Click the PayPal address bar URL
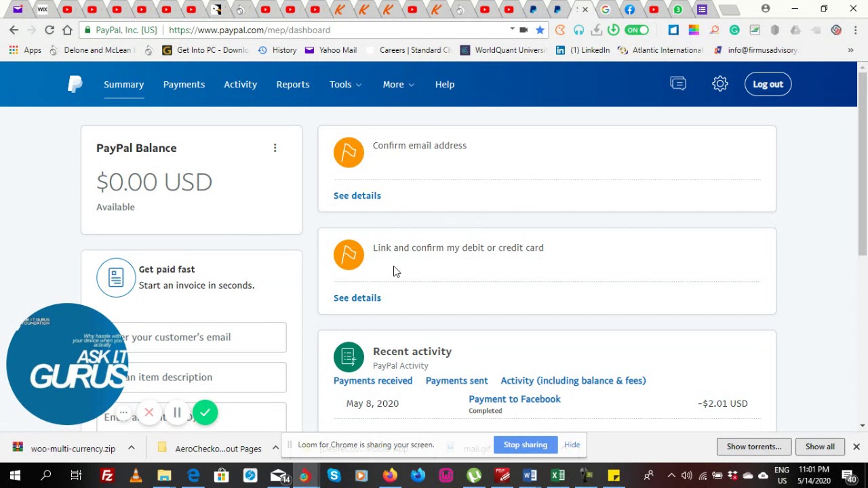 tap(250, 30)
